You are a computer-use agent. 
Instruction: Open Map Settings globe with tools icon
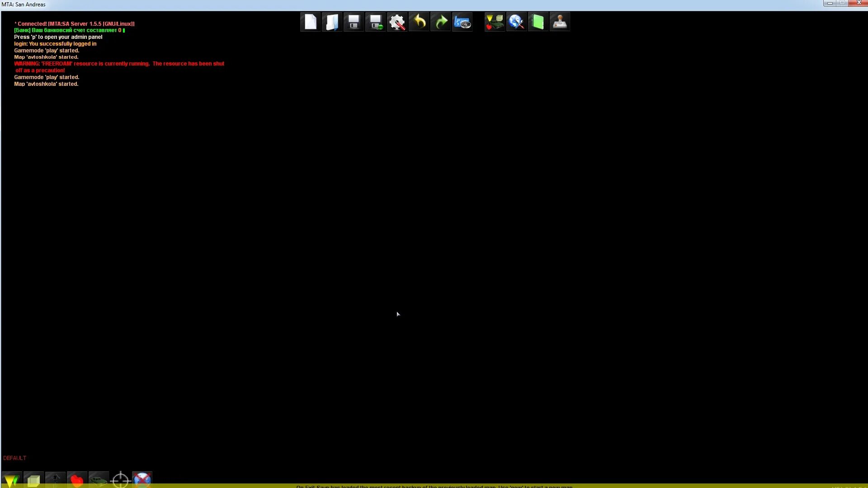click(x=516, y=22)
